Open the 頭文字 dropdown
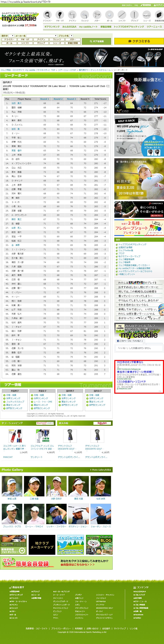This screenshot has height=644, width=164. [11, 36]
